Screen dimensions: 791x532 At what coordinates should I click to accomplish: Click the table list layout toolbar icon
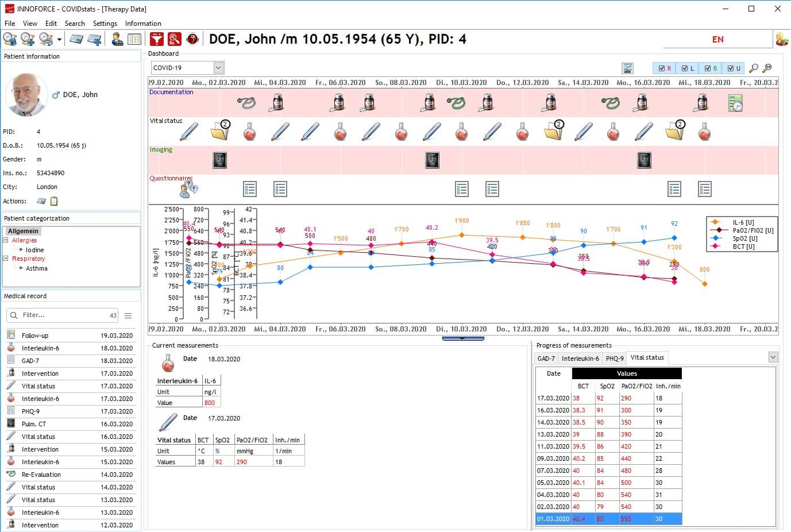point(134,39)
